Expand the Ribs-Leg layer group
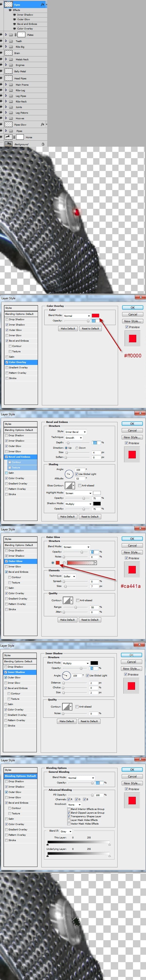The image size is (146, 980). pos(6,91)
